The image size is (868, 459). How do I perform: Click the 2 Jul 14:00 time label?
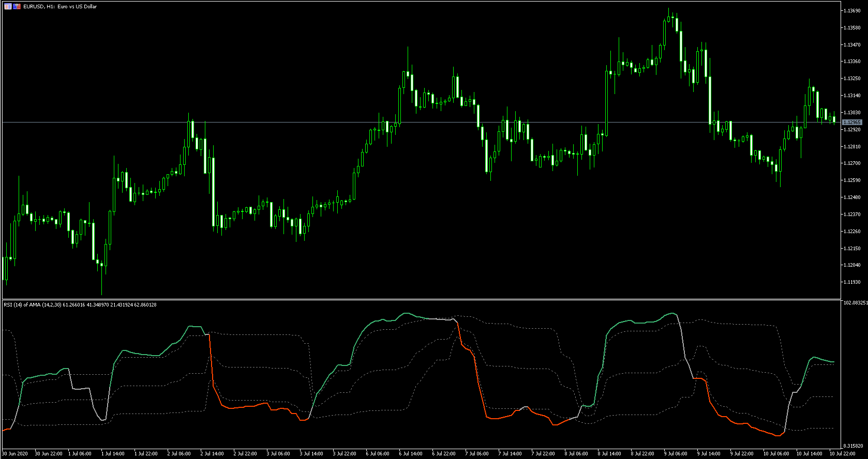212,454
